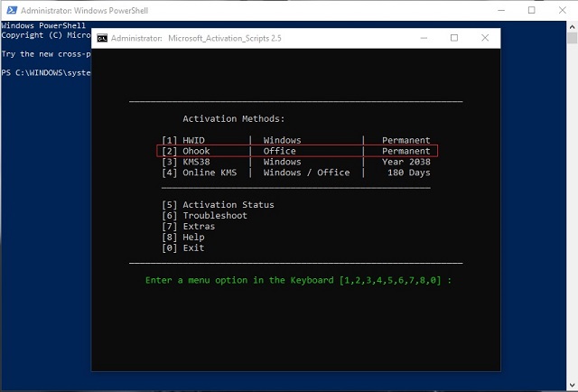Maximize the Windows PowerShell window

[532, 10]
